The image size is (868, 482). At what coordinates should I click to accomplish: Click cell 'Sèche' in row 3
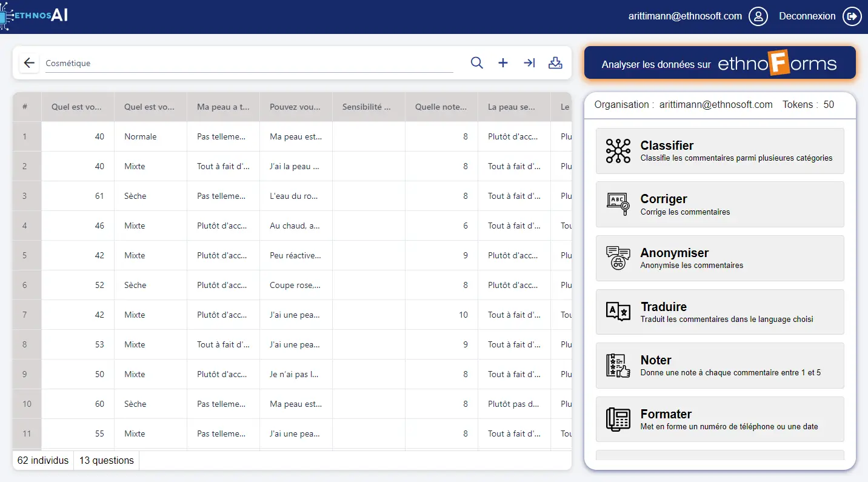(150, 196)
